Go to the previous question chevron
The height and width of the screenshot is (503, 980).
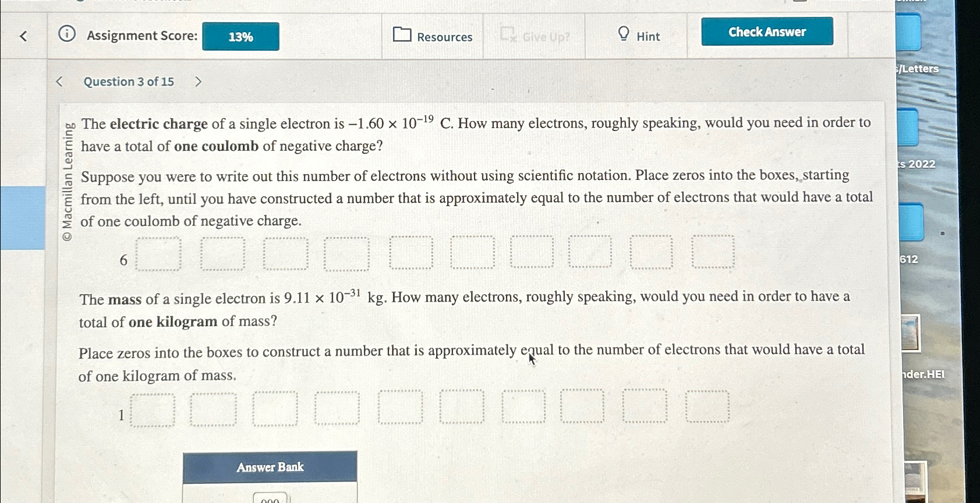pos(59,80)
